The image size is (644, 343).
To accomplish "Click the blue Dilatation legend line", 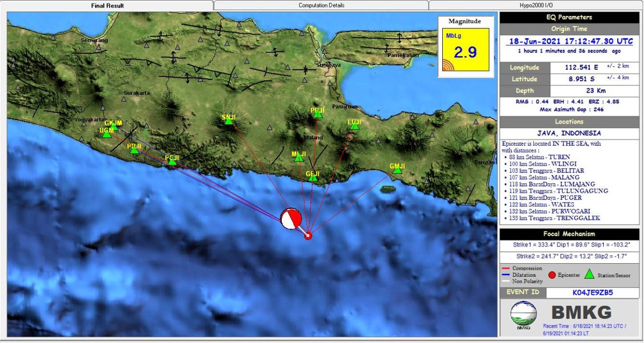I will tap(506, 274).
